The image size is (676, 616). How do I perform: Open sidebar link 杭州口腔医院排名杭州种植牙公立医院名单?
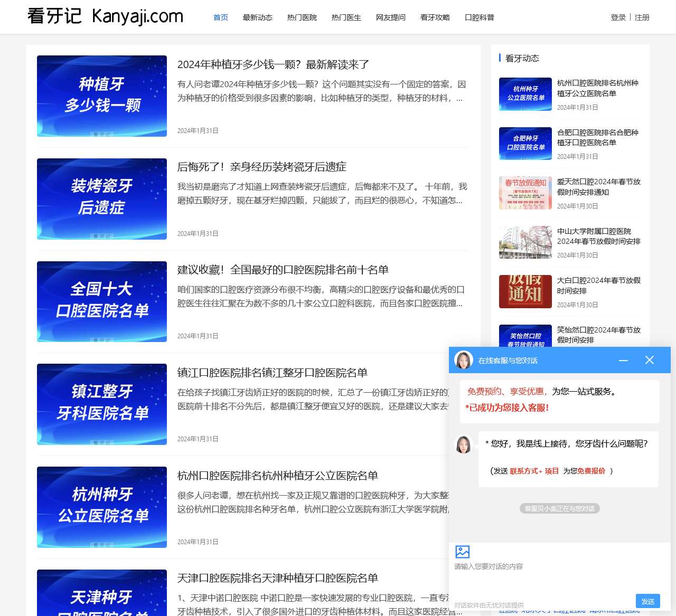[598, 88]
